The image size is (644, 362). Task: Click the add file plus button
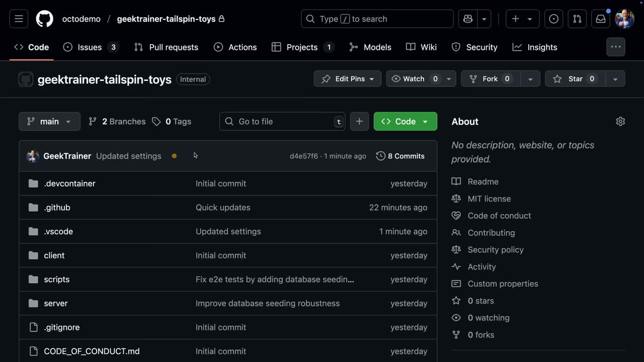tap(359, 121)
